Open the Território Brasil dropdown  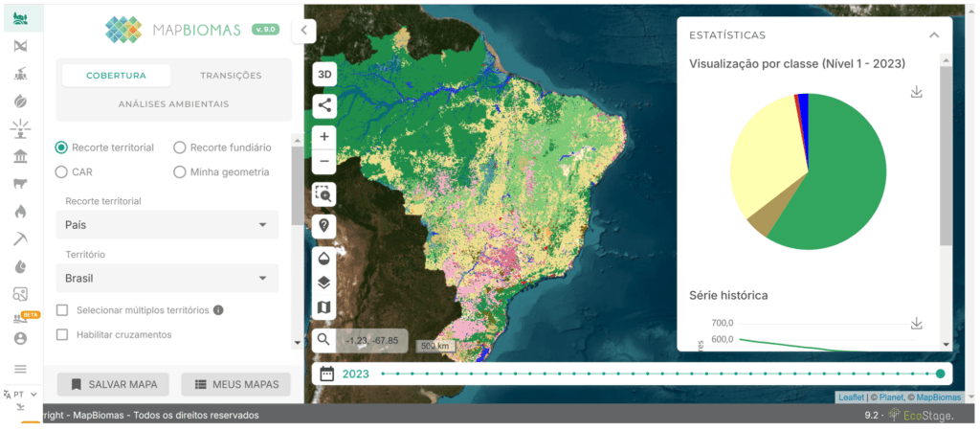tap(167, 279)
